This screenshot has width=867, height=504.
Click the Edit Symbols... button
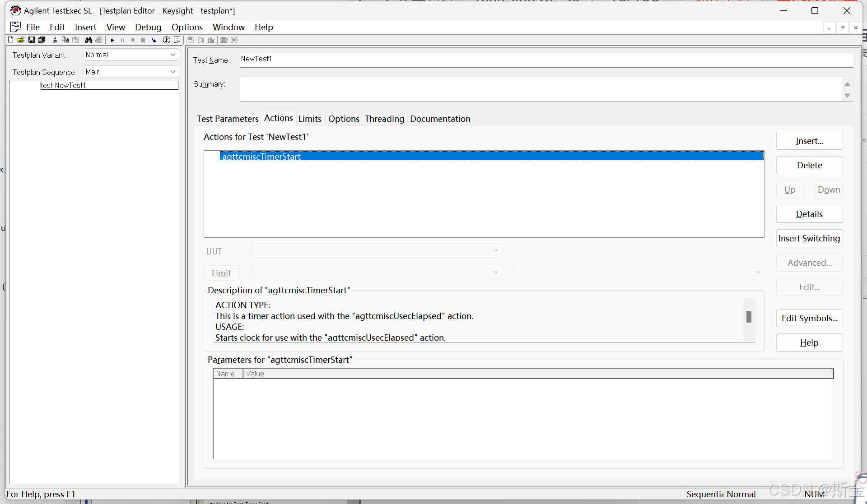pos(809,319)
